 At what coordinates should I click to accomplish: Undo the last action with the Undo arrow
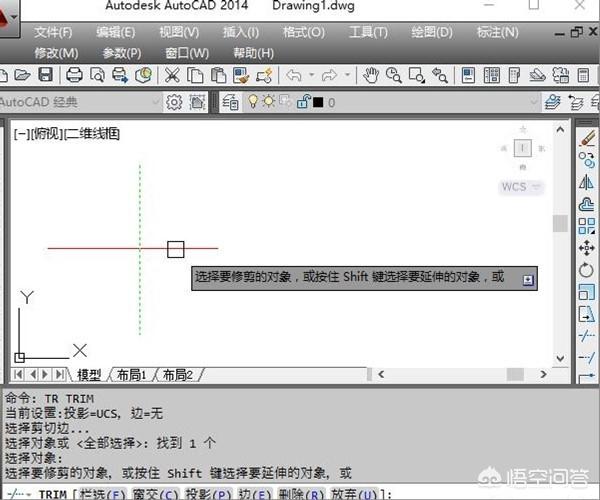[294, 75]
